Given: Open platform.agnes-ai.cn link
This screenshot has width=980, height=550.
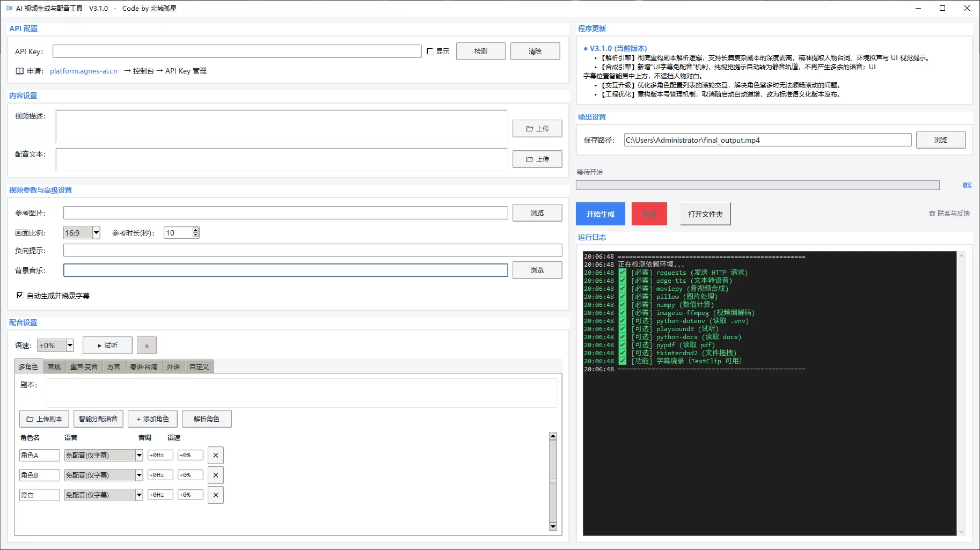Looking at the screenshot, I should click(x=84, y=71).
